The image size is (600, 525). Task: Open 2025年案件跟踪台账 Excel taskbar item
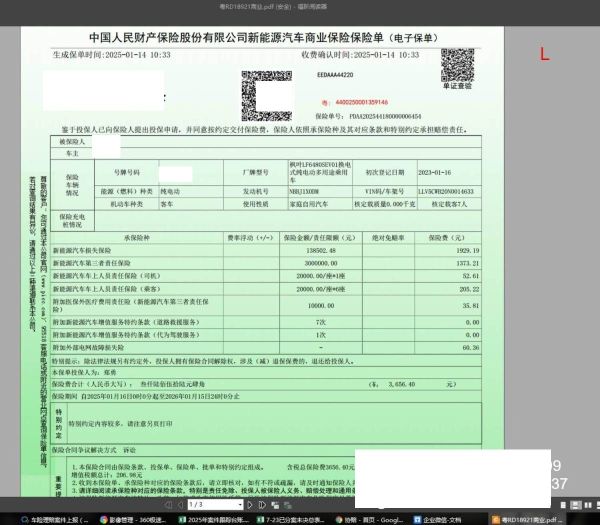214,520
